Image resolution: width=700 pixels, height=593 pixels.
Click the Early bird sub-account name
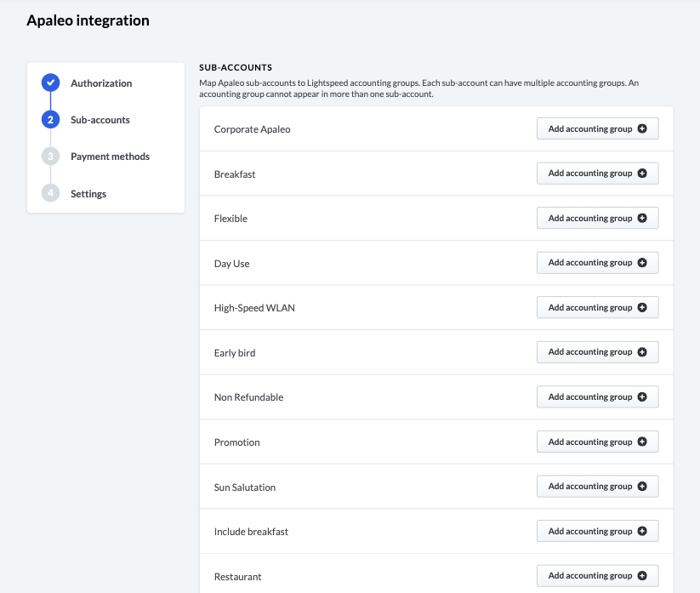pos(235,353)
